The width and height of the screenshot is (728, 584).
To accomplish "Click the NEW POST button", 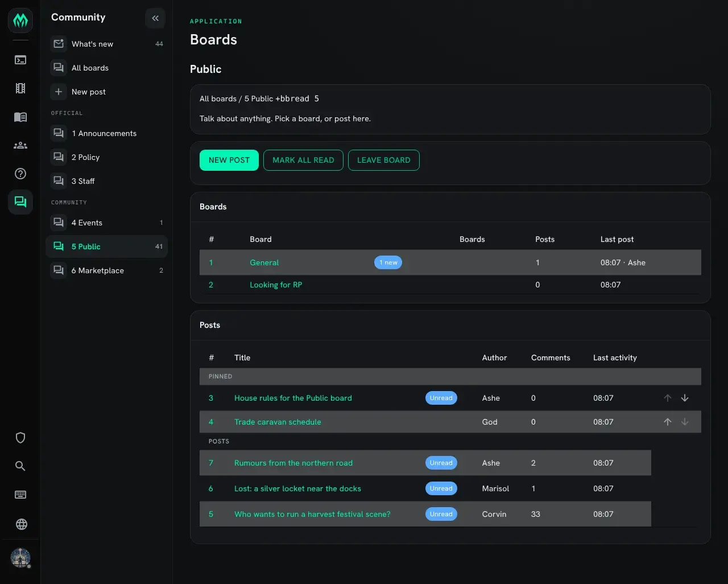I will click(229, 160).
